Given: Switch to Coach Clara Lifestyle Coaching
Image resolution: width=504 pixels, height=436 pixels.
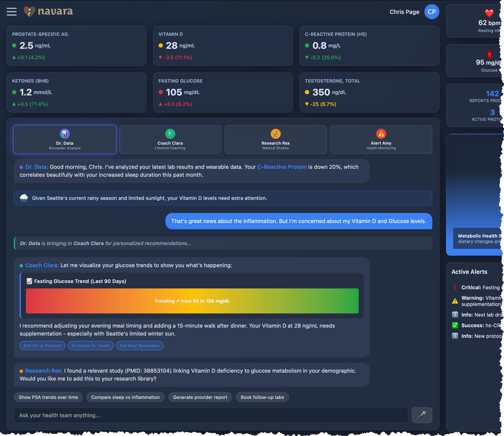Looking at the screenshot, I should coord(170,139).
